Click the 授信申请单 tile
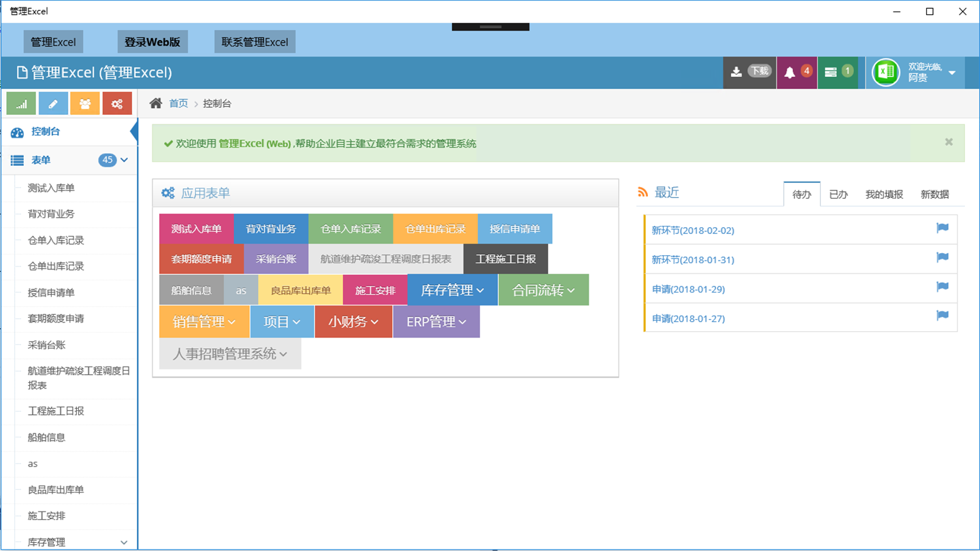 [515, 229]
